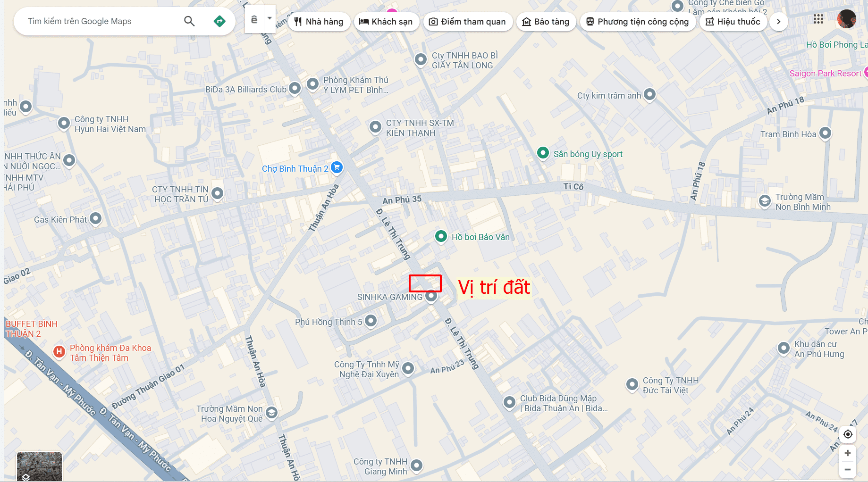Click the Phòng khám Đa Khoa hospital pin

tap(59, 352)
